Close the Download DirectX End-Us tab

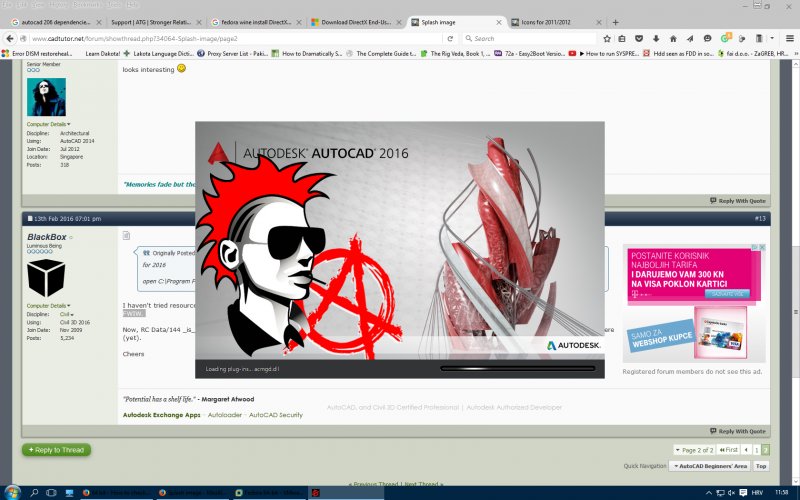[399, 22]
